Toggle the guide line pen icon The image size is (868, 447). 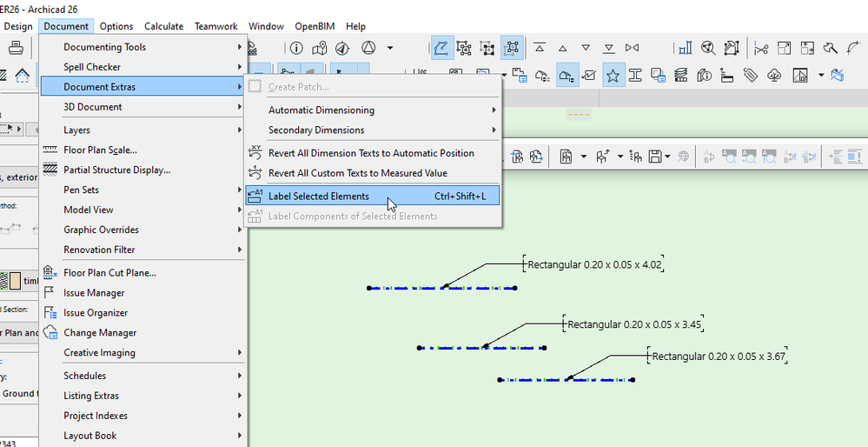click(442, 48)
